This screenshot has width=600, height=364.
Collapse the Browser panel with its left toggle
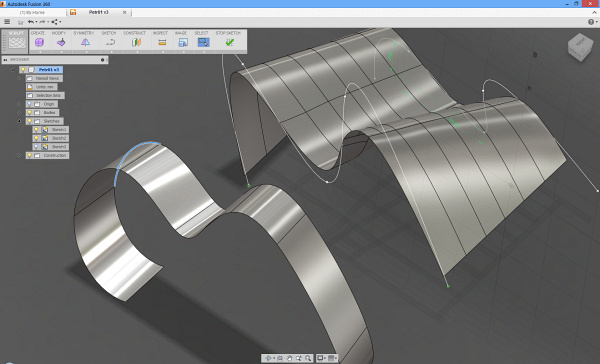click(x=5, y=60)
